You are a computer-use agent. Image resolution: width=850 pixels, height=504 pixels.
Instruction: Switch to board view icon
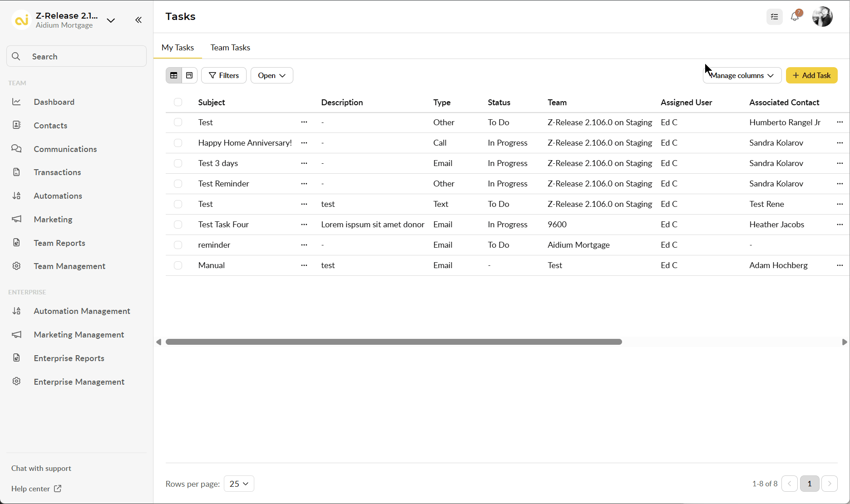(189, 75)
